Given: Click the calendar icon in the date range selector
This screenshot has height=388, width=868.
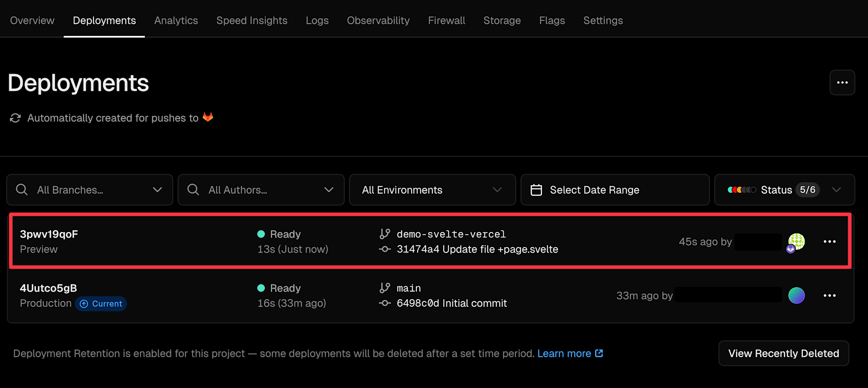Looking at the screenshot, I should point(536,190).
